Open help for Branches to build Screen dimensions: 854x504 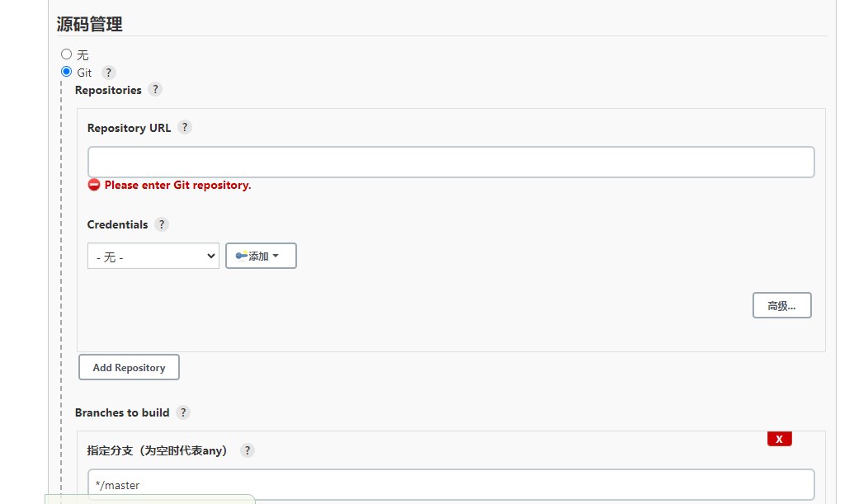point(183,412)
